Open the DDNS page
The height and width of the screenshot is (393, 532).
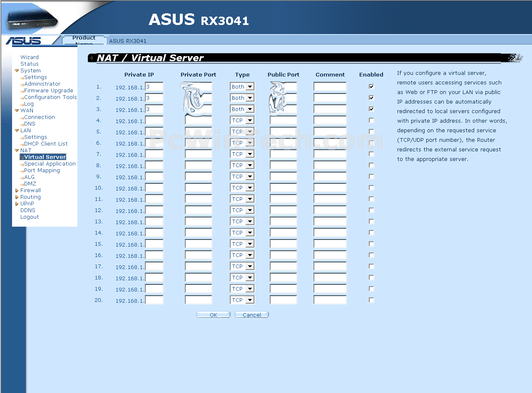pyautogui.click(x=28, y=210)
